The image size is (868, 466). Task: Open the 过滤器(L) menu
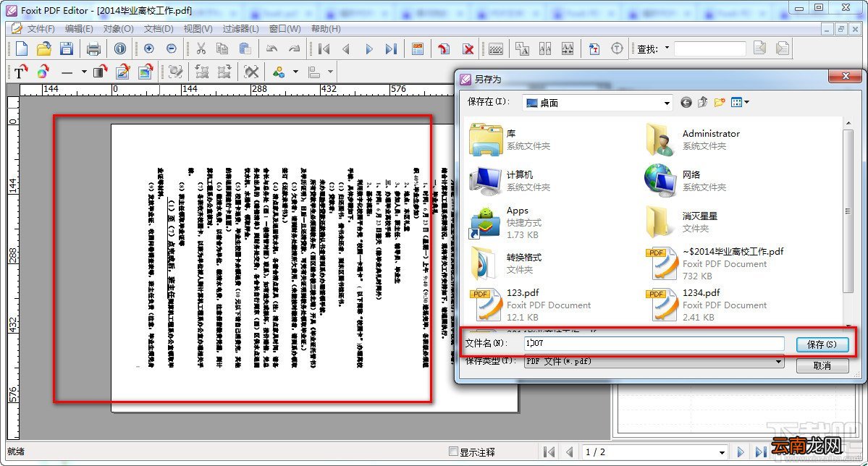(x=241, y=29)
